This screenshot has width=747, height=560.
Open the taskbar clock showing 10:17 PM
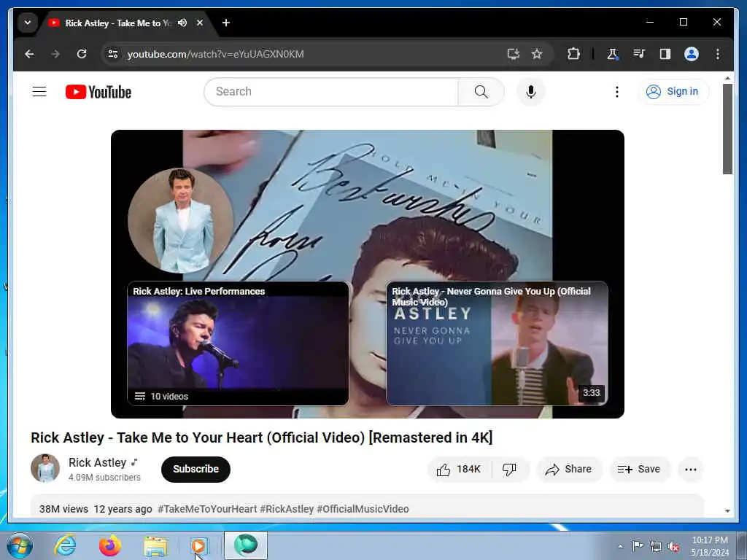(x=710, y=545)
